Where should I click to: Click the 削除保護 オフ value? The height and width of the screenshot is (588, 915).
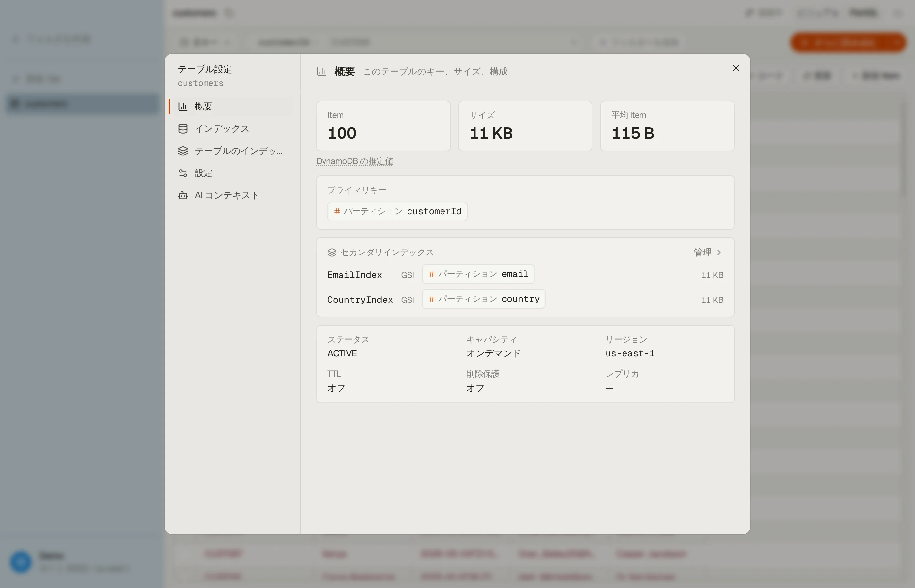pyautogui.click(x=475, y=388)
